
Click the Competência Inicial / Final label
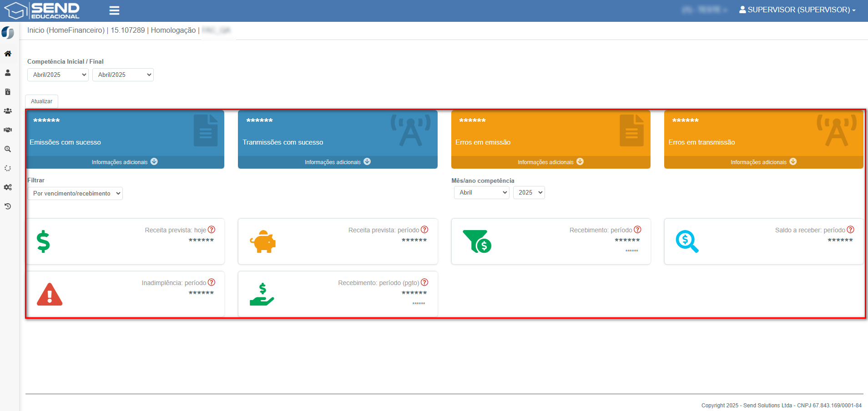click(66, 61)
